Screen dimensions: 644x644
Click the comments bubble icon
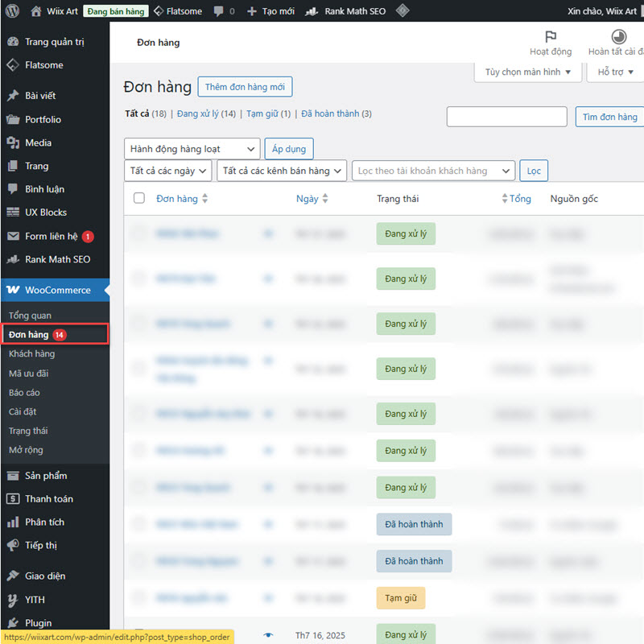click(x=218, y=11)
